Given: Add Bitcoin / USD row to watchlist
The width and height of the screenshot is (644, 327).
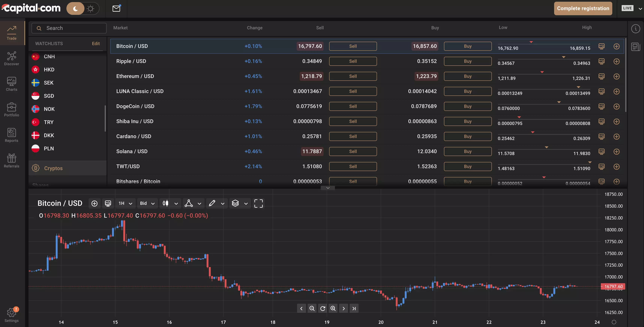Looking at the screenshot, I should pos(616,46).
